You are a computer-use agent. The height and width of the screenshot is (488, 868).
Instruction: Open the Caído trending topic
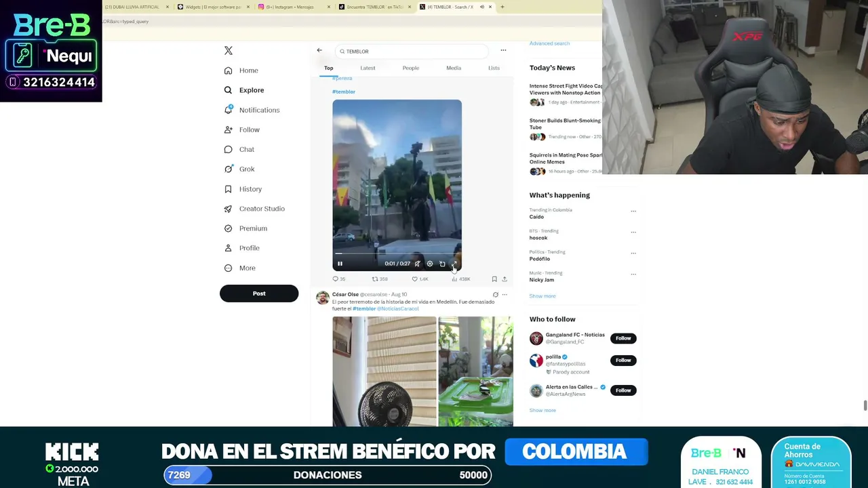pyautogui.click(x=536, y=217)
